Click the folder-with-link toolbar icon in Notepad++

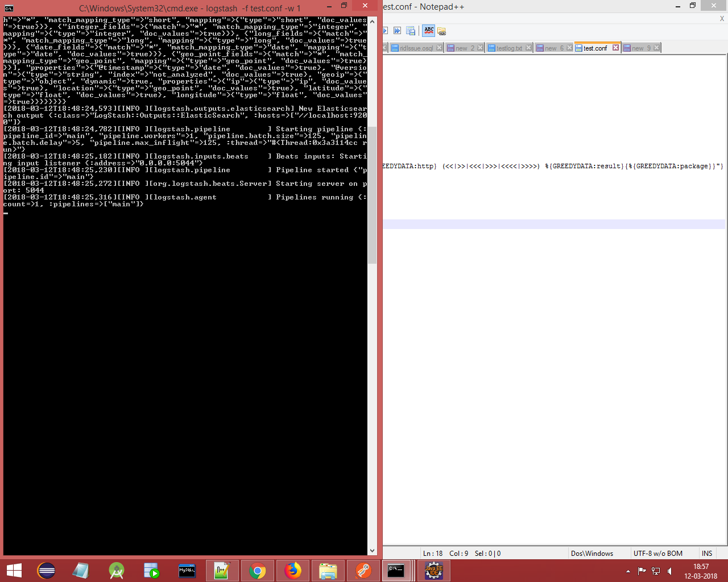pos(442,31)
